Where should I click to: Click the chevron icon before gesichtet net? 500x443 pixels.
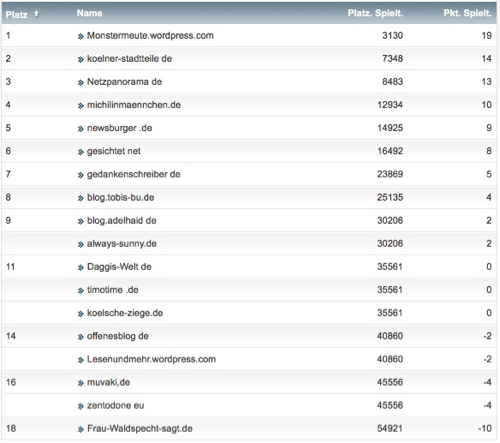click(x=80, y=152)
